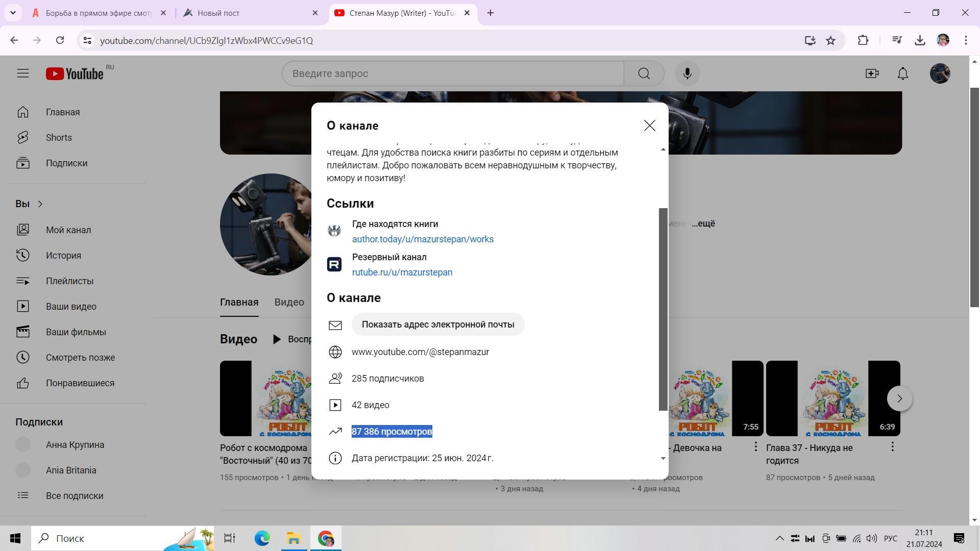
Task: Click the voice search microphone icon
Action: coord(687,73)
